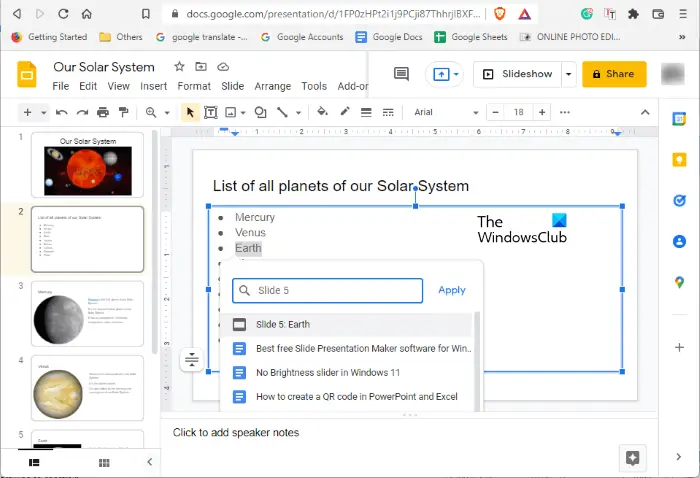Hide side panel with right chevron
This screenshot has height=478, width=700.
(679, 457)
